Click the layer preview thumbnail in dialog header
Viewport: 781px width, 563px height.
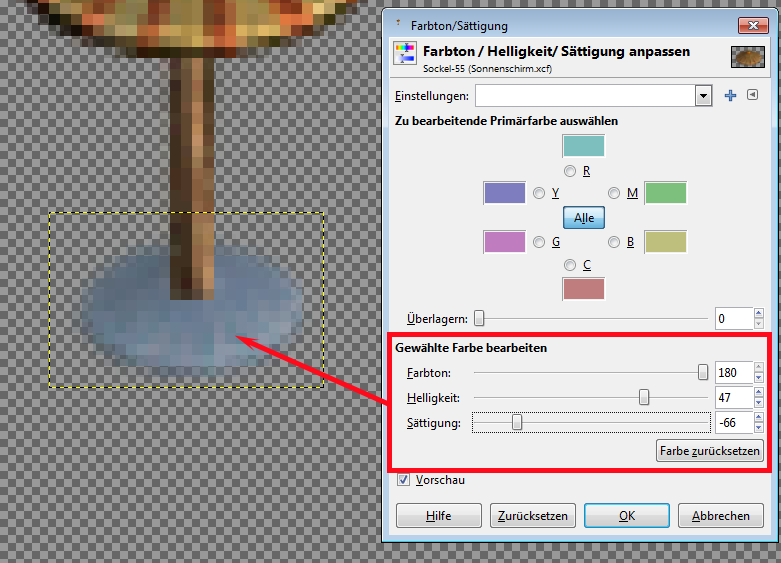tap(748, 56)
